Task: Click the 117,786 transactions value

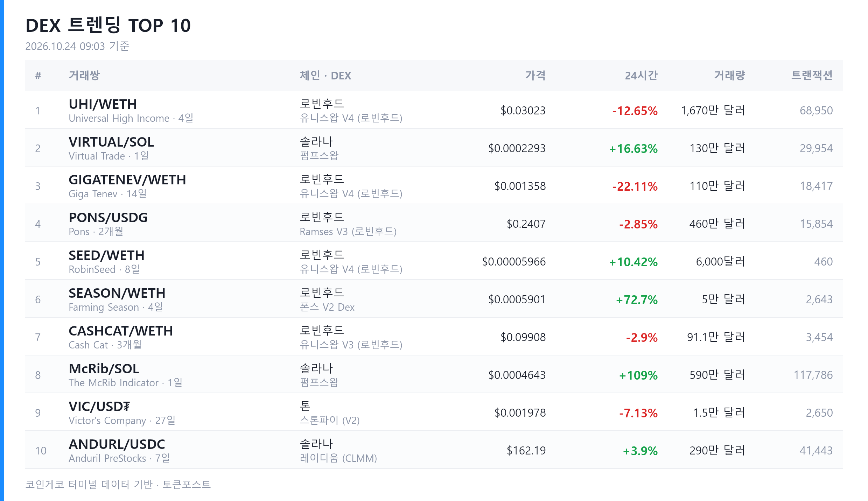Action: pos(813,375)
